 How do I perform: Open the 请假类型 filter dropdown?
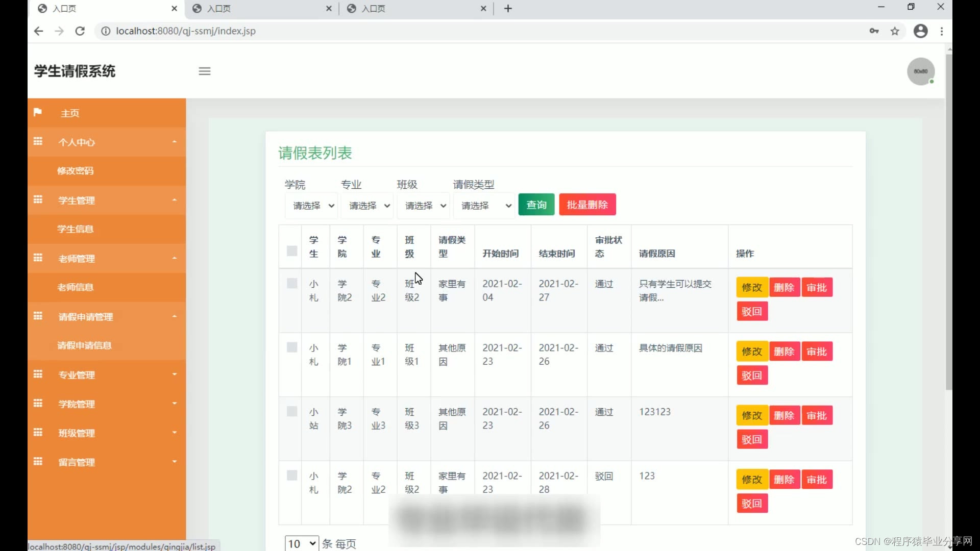(484, 206)
